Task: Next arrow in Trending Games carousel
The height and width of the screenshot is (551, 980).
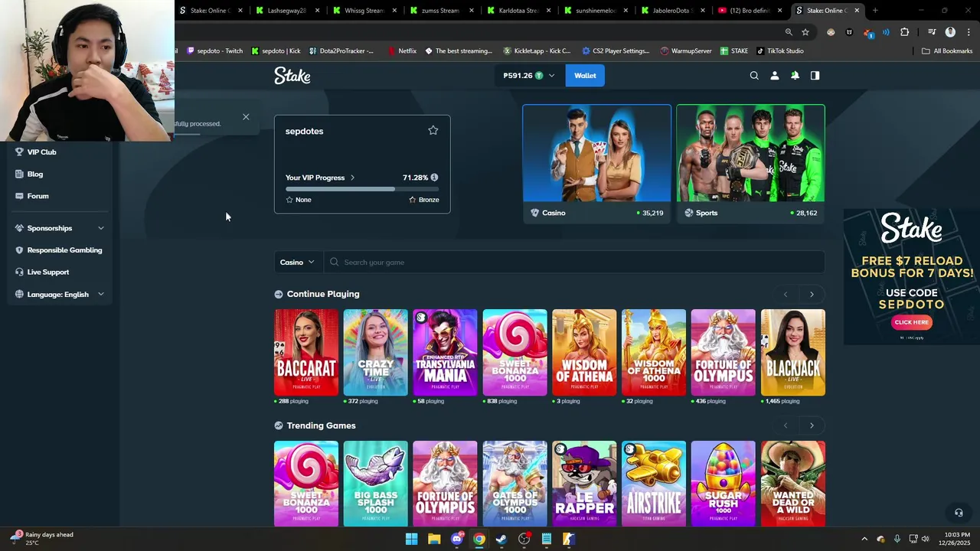Action: tap(812, 425)
